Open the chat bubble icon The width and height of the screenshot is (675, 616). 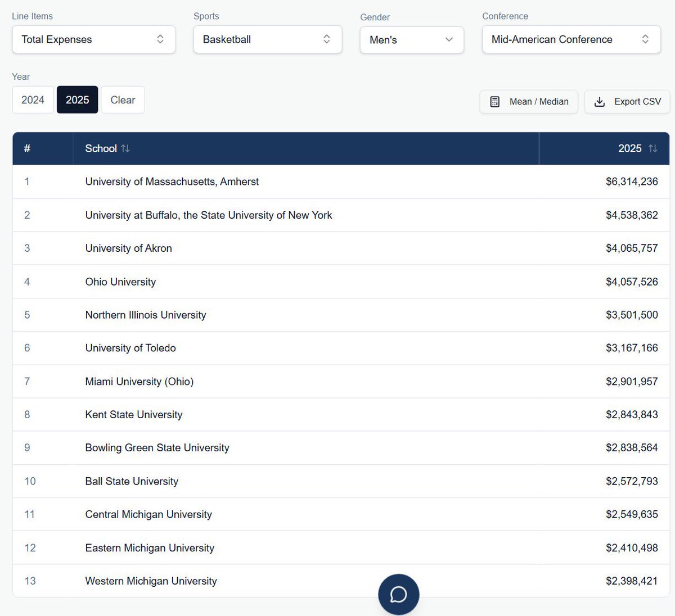[x=398, y=594]
